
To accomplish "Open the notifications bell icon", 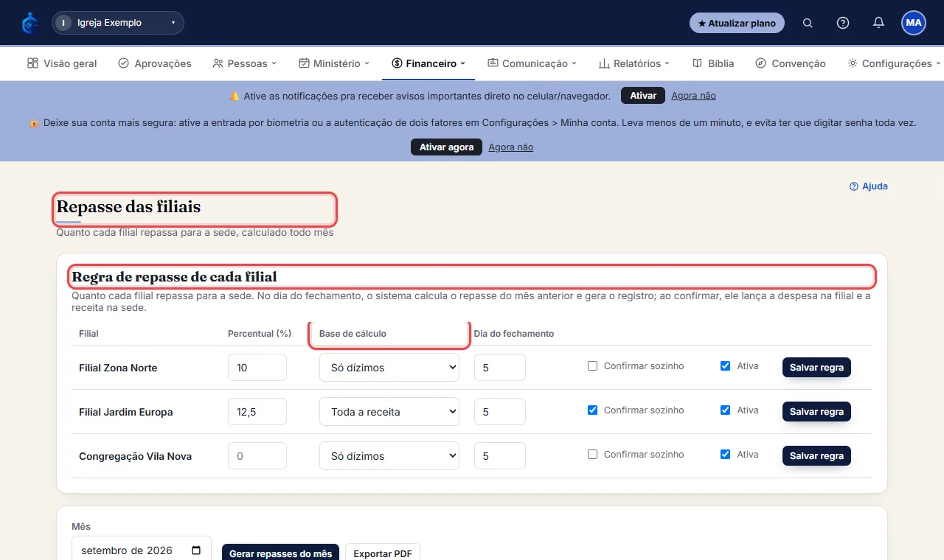I will click(878, 23).
